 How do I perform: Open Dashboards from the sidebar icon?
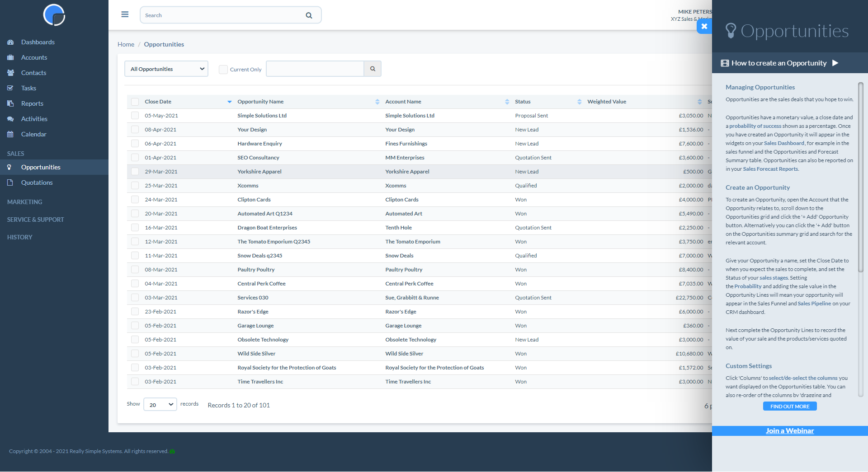pyautogui.click(x=10, y=42)
